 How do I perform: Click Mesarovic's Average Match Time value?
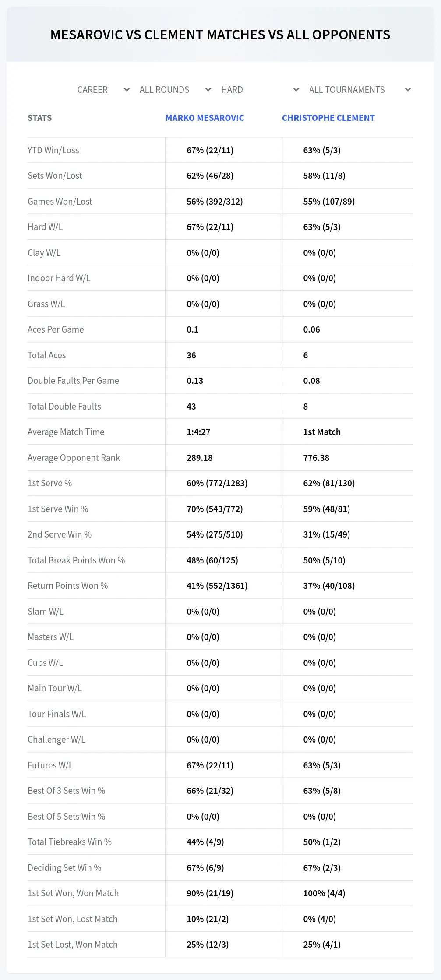pos(198,432)
